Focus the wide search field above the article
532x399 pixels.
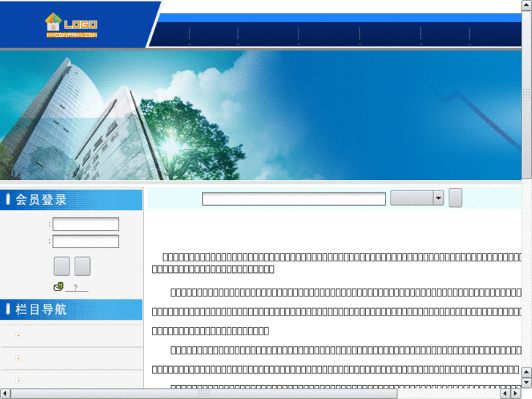(294, 198)
